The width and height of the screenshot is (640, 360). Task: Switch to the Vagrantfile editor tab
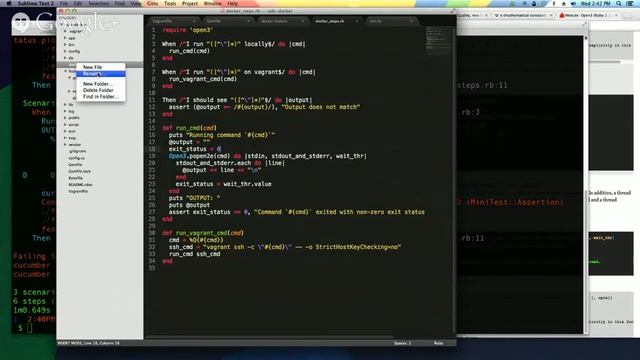coord(172,21)
